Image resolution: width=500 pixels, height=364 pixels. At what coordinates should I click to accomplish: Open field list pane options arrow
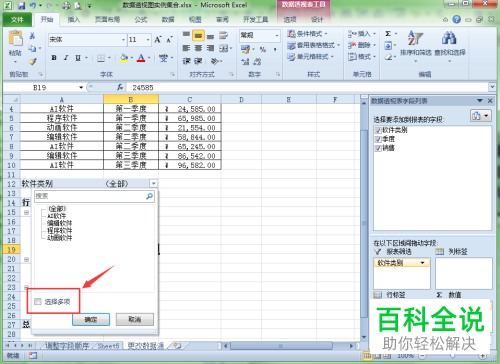point(480,101)
